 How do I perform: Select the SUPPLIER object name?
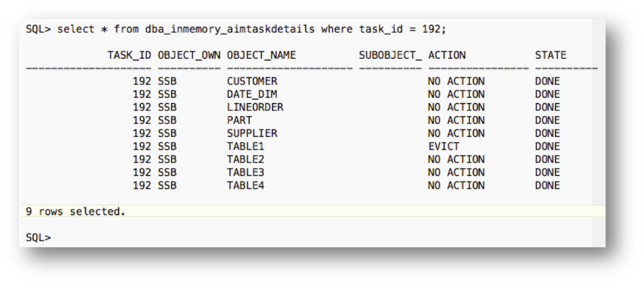[x=252, y=133]
